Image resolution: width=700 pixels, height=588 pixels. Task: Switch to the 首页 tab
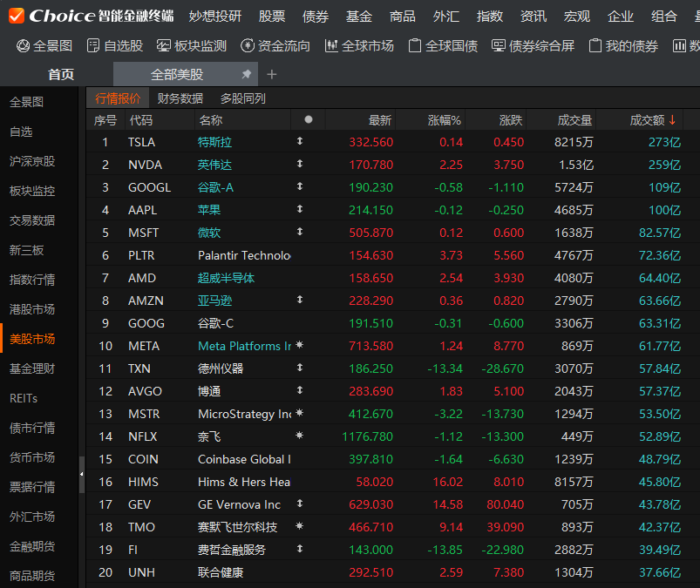[61, 75]
